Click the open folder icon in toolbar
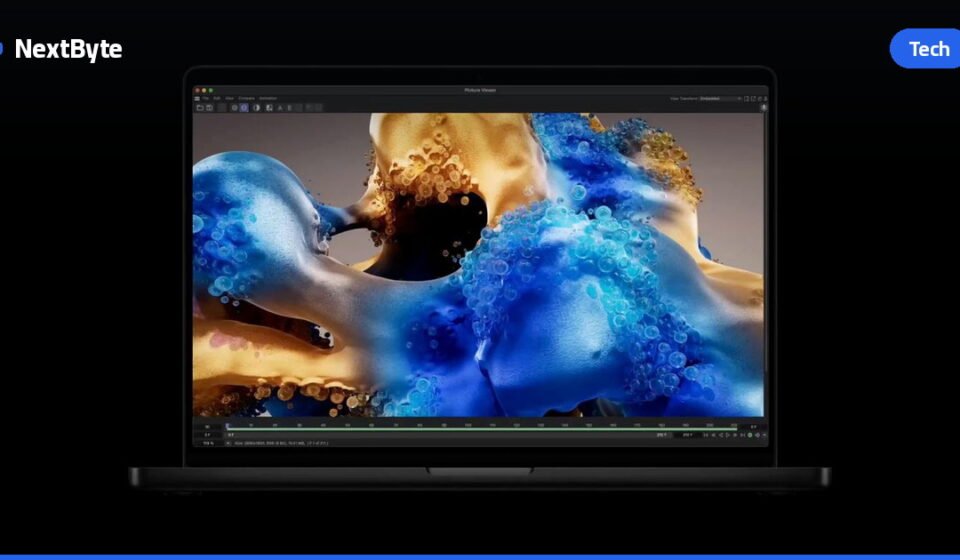Screen dimensions: 960x560 point(200,108)
